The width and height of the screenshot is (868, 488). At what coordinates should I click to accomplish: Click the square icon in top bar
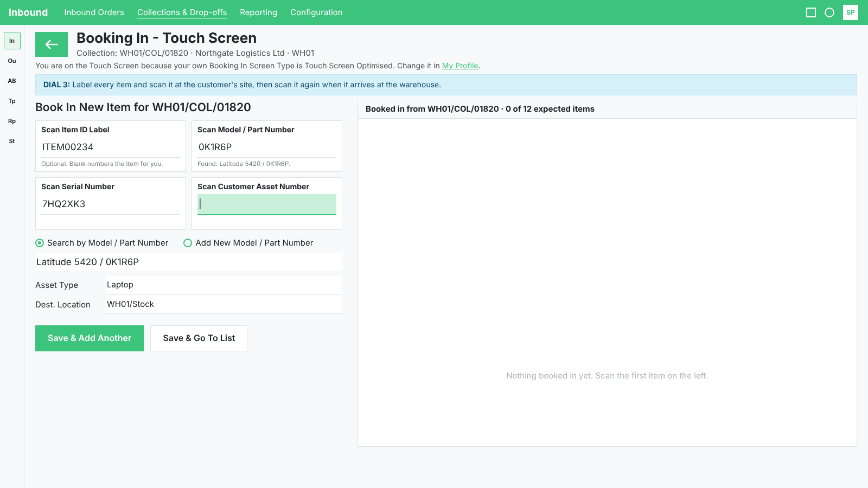pos(811,12)
